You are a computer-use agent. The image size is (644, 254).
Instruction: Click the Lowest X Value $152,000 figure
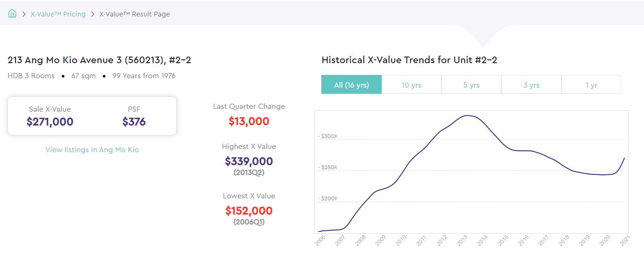[249, 211]
